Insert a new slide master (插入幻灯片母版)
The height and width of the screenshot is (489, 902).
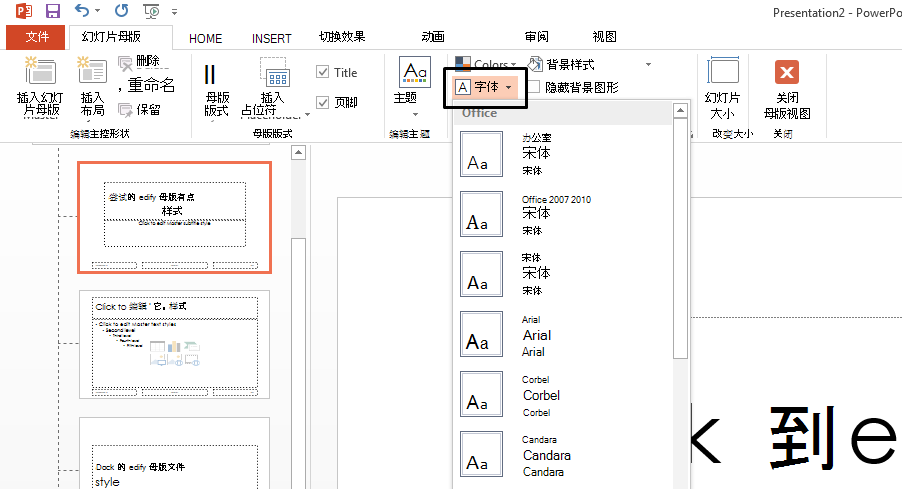pyautogui.click(x=39, y=87)
